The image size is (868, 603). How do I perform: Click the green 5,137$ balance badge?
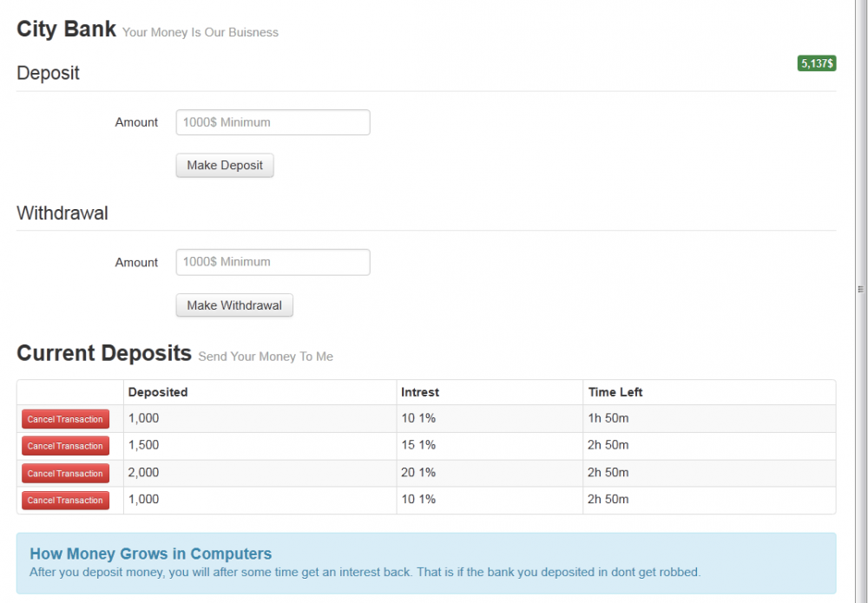tap(816, 63)
